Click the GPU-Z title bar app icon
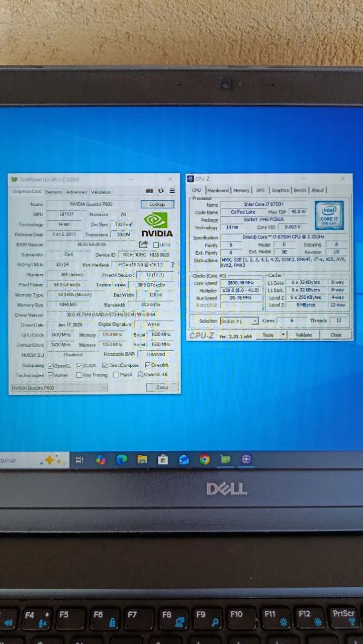 (x=15, y=180)
